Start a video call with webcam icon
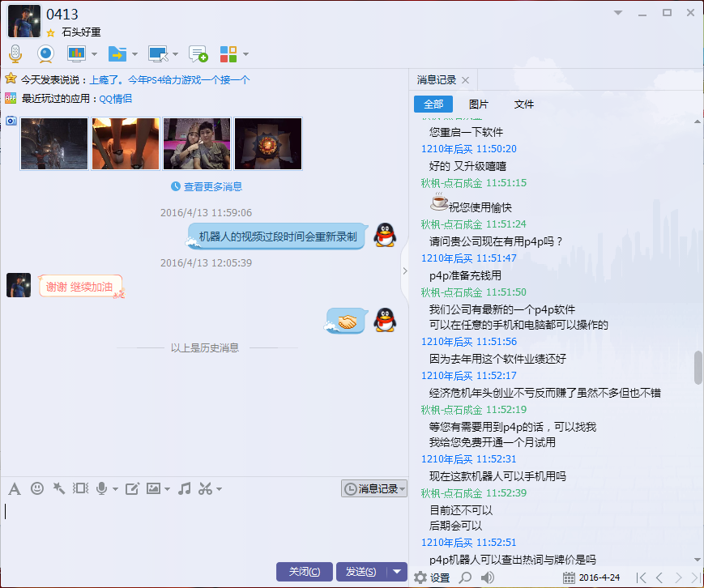Screen dimensions: 704x588 (x=45, y=54)
